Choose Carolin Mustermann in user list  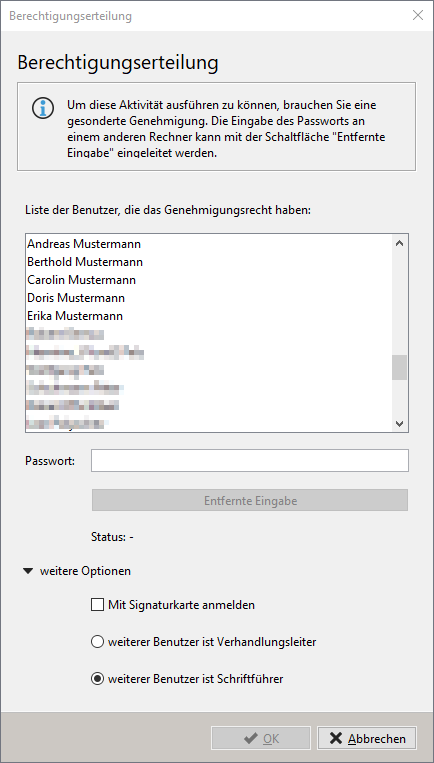(x=209, y=280)
